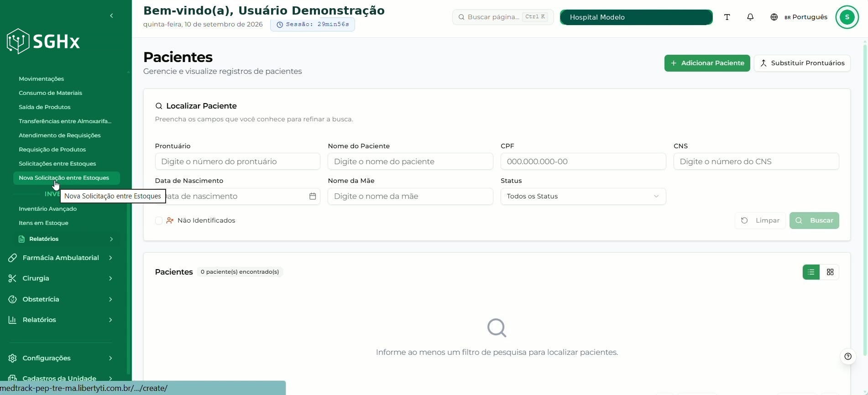The width and height of the screenshot is (868, 395).
Task: Focus the Nome do Paciente field
Action: click(410, 161)
